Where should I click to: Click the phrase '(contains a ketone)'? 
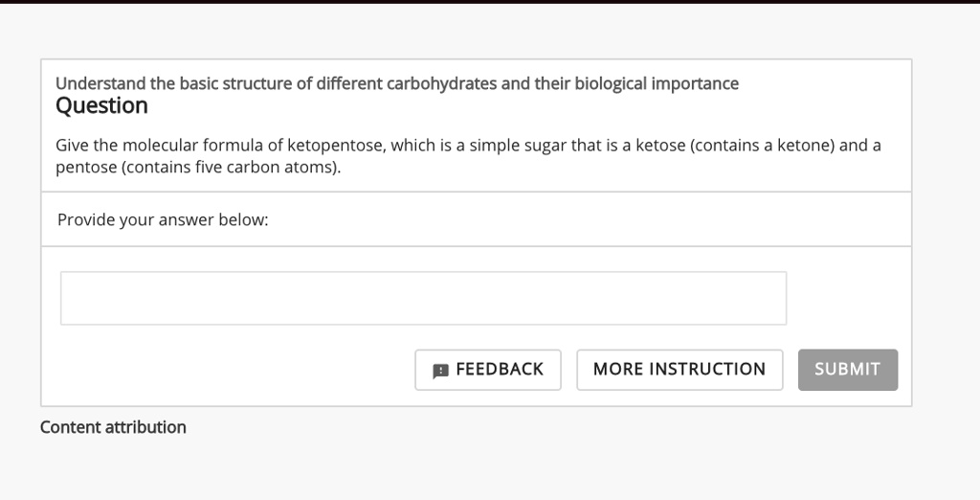click(763, 146)
